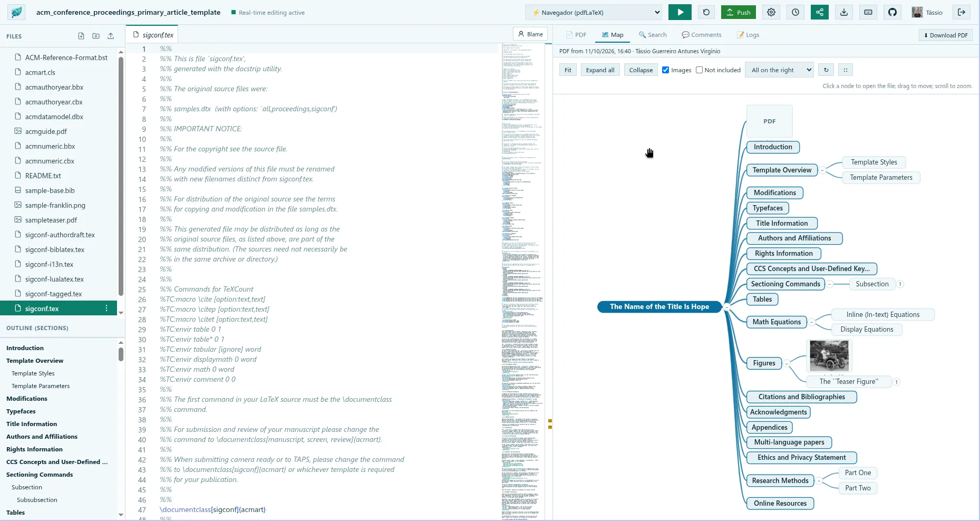980x521 pixels.
Task: Enable the Not included checkbox
Action: click(x=700, y=70)
